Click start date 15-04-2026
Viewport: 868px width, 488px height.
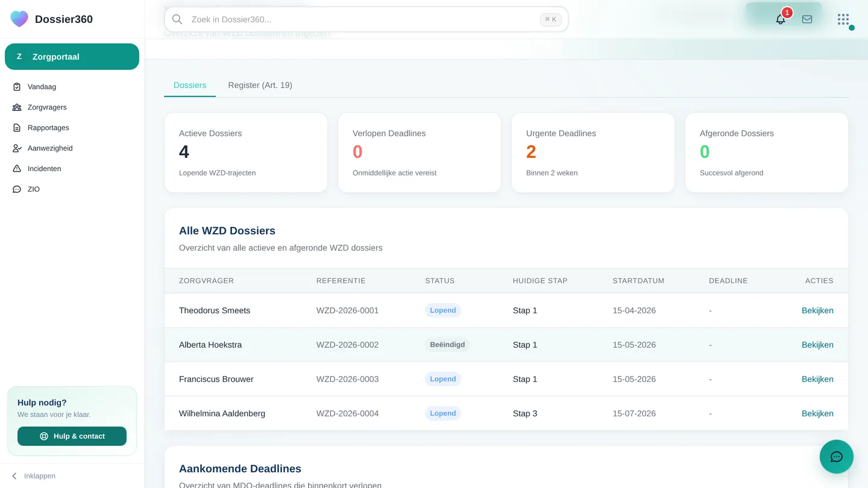(634, 310)
